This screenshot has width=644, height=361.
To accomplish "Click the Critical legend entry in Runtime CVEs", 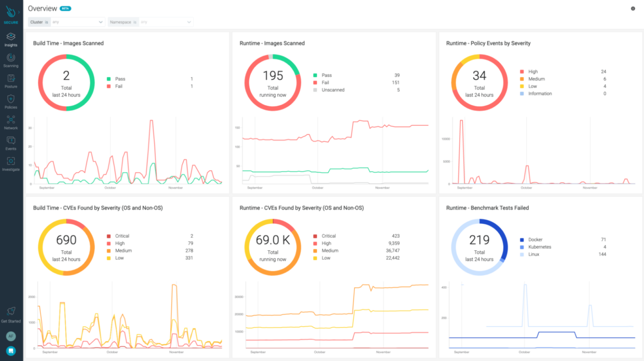I will (328, 236).
